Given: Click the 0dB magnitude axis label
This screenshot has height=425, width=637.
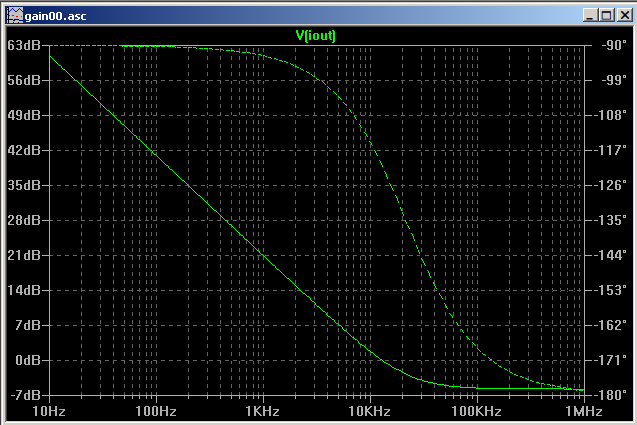Looking at the screenshot, I should (x=28, y=360).
